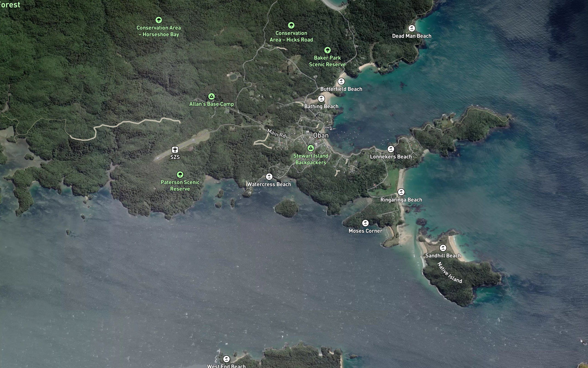This screenshot has width=588, height=368.
Task: Select the Ringaringa Beach marker icon
Action: coord(401,192)
